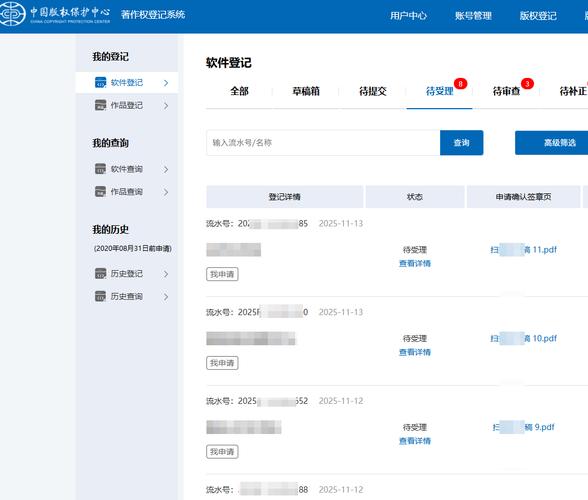Click 我申请 tag in record ending 0

(x=222, y=363)
